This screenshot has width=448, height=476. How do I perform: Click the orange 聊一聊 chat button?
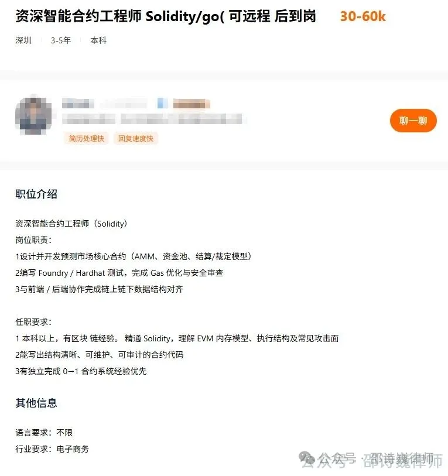coord(413,121)
